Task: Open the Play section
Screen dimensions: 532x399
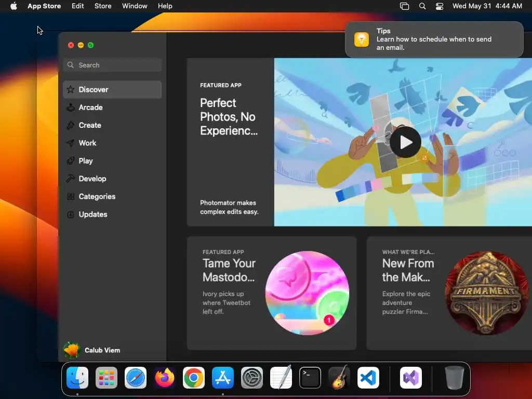Action: (112, 161)
